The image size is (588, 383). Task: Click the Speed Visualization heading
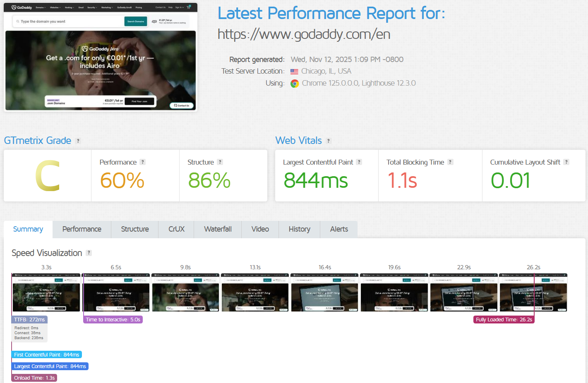(x=47, y=253)
